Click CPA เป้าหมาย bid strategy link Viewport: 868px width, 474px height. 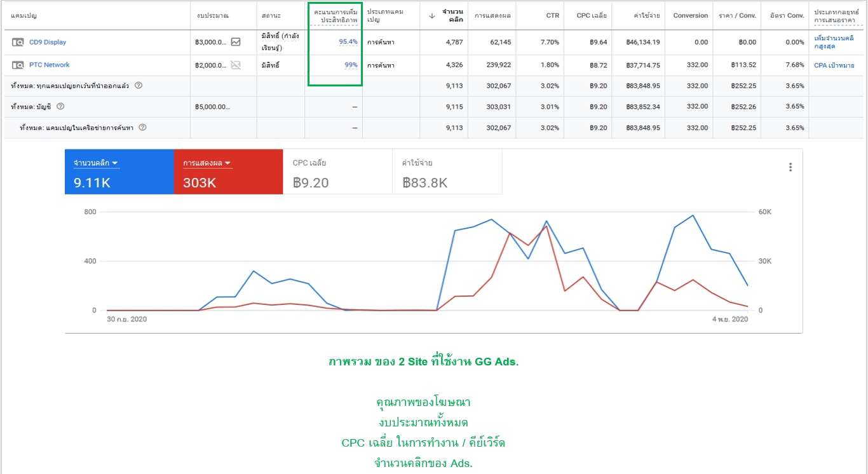[x=834, y=65]
